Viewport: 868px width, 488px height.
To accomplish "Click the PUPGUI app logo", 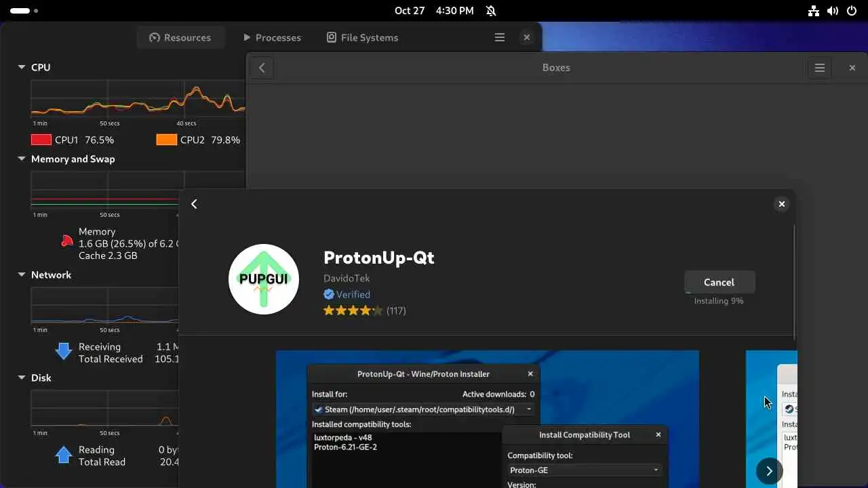I will tap(264, 279).
